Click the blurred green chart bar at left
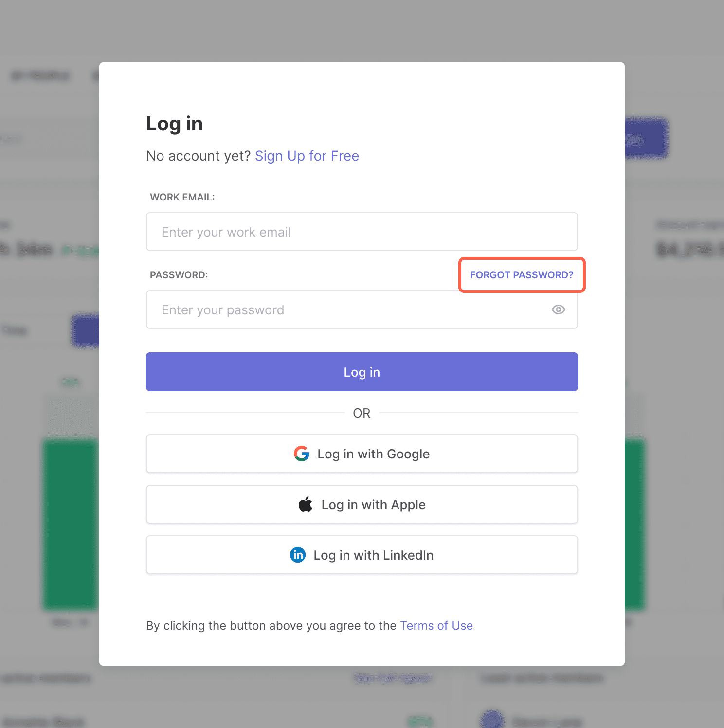The height and width of the screenshot is (728, 724). 71,525
